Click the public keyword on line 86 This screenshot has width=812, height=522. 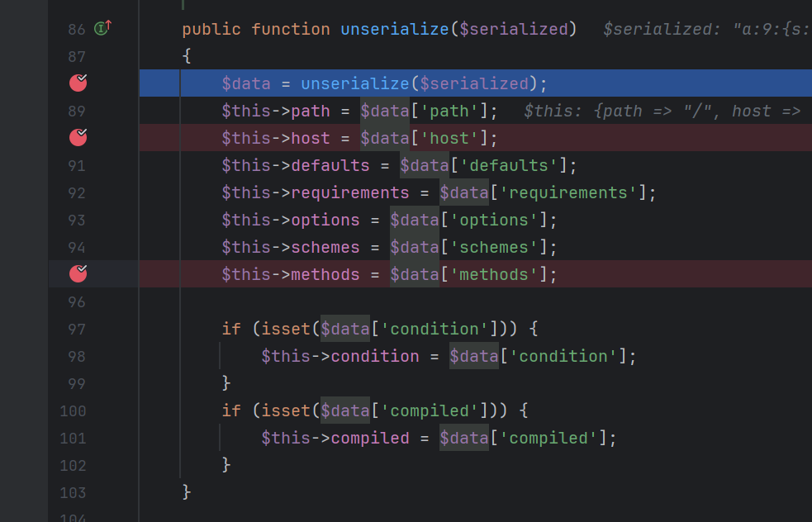point(211,29)
